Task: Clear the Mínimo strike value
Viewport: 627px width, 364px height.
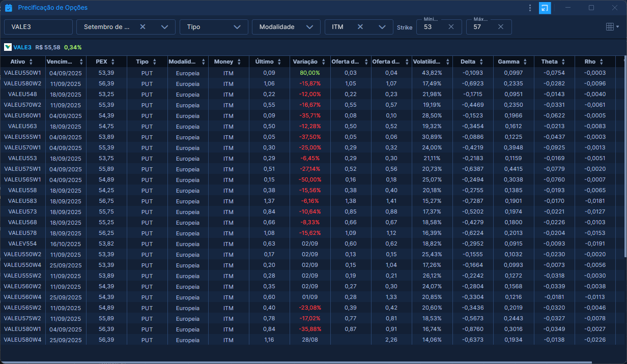Action: pyautogui.click(x=451, y=27)
